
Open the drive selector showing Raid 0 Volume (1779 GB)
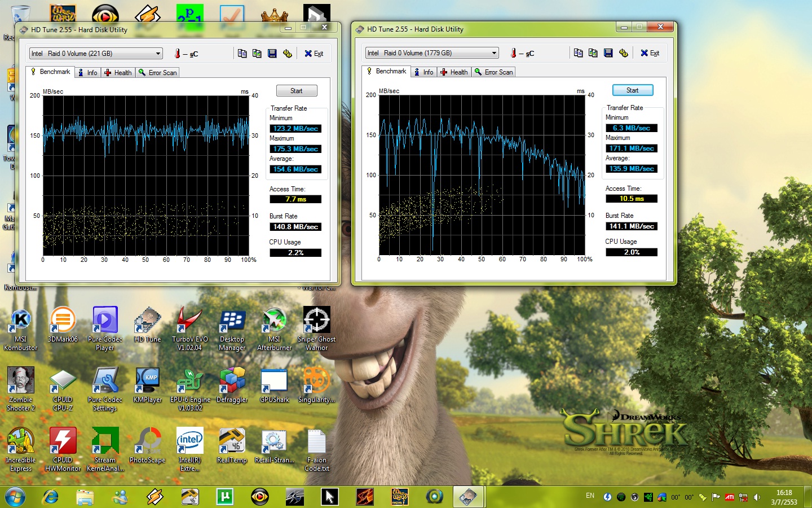[432, 53]
